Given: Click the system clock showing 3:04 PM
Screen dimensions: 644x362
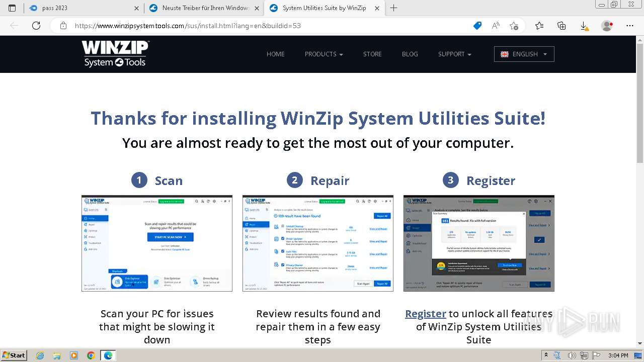Looking at the screenshot, I should point(618,355).
